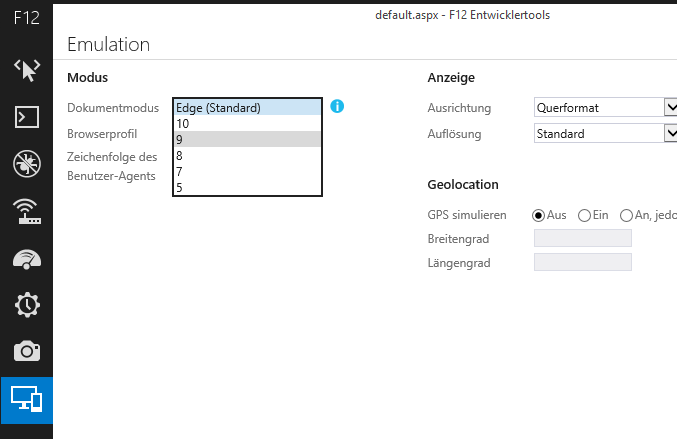677x439 pixels.
Task: Open the Profiler gear-clock icon
Action: coord(27,305)
